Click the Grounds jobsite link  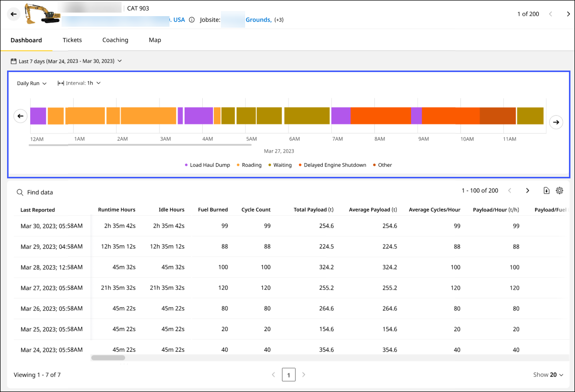258,20
